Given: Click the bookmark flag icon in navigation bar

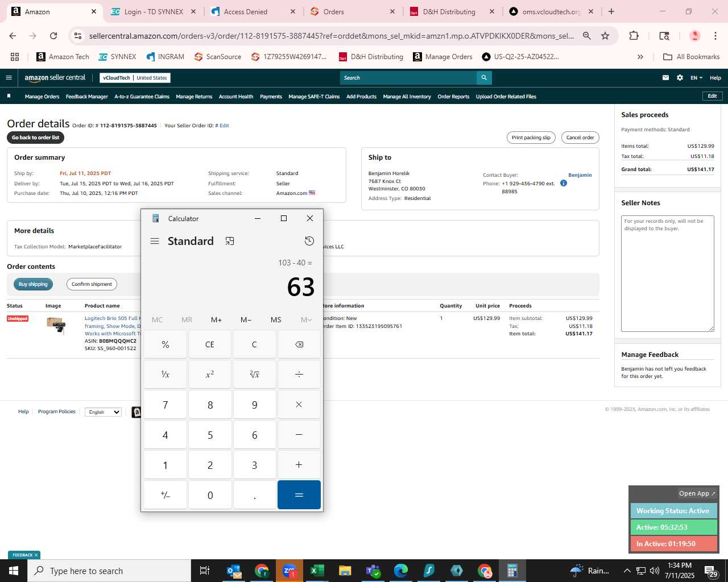Looking at the screenshot, I should pos(9,96).
